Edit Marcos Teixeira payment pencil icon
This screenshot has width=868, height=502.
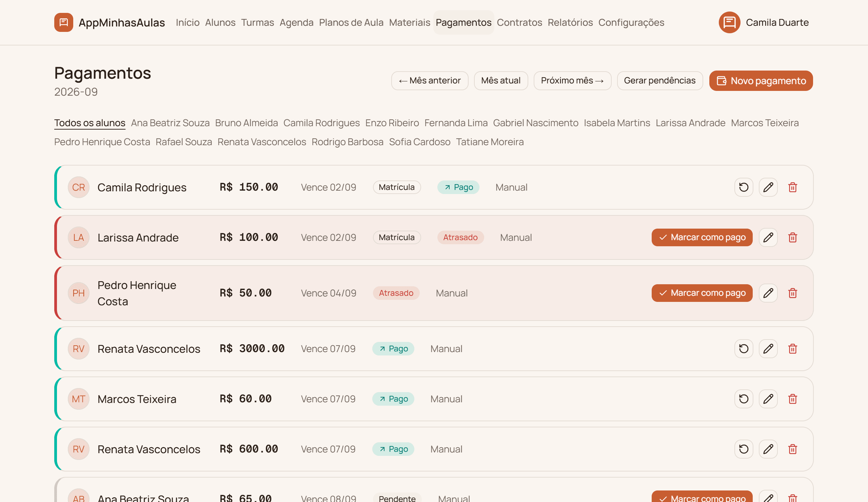coord(768,399)
